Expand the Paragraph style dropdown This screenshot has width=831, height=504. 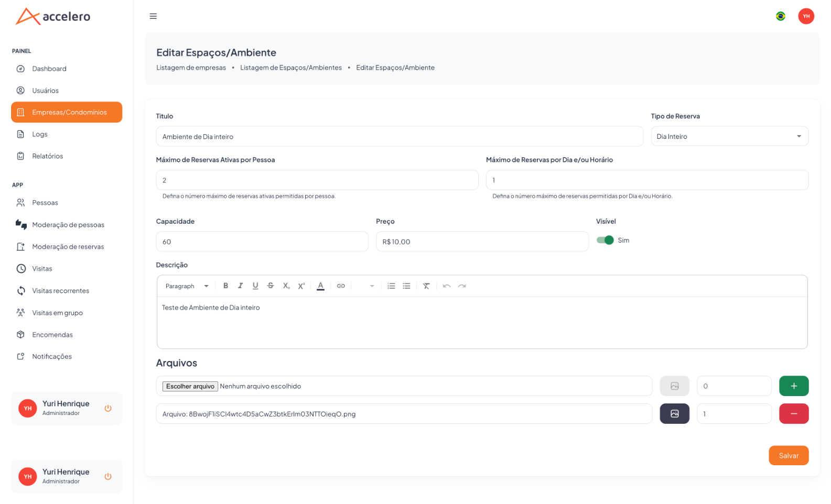[187, 286]
